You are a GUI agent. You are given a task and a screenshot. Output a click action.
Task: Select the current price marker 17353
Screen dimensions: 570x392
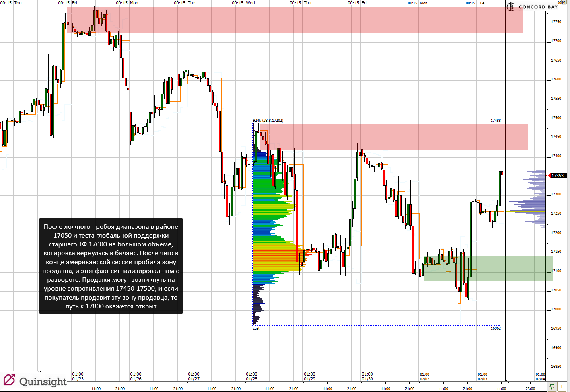[x=558, y=176]
